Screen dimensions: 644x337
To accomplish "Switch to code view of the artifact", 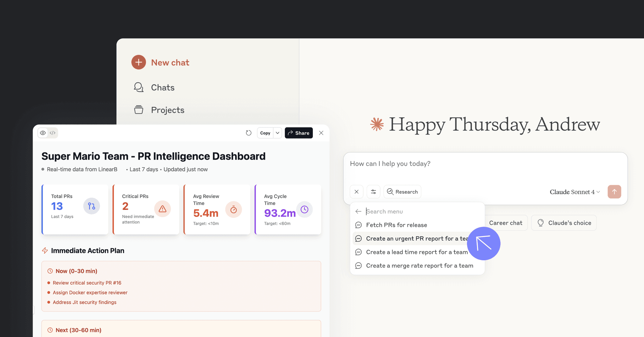I will click(x=53, y=133).
